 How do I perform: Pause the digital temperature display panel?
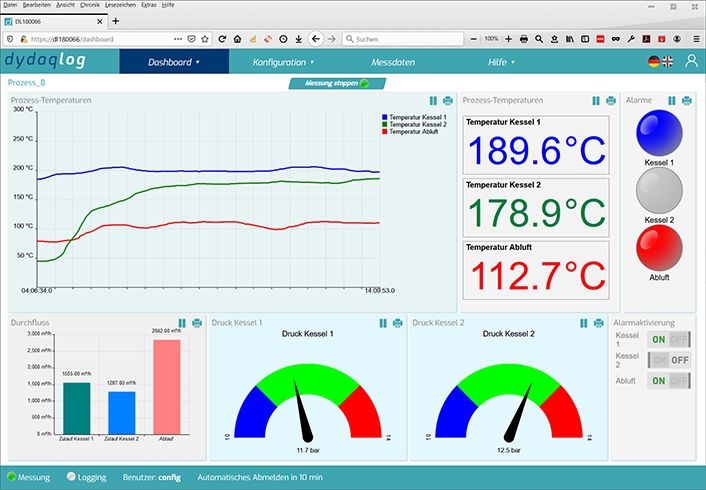(596, 101)
